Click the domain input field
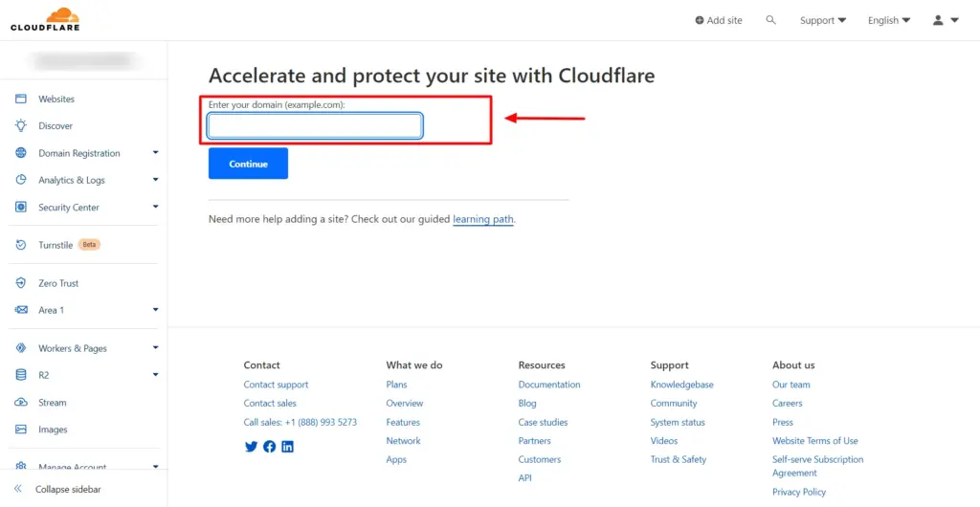The height and width of the screenshot is (507, 980). (x=315, y=125)
